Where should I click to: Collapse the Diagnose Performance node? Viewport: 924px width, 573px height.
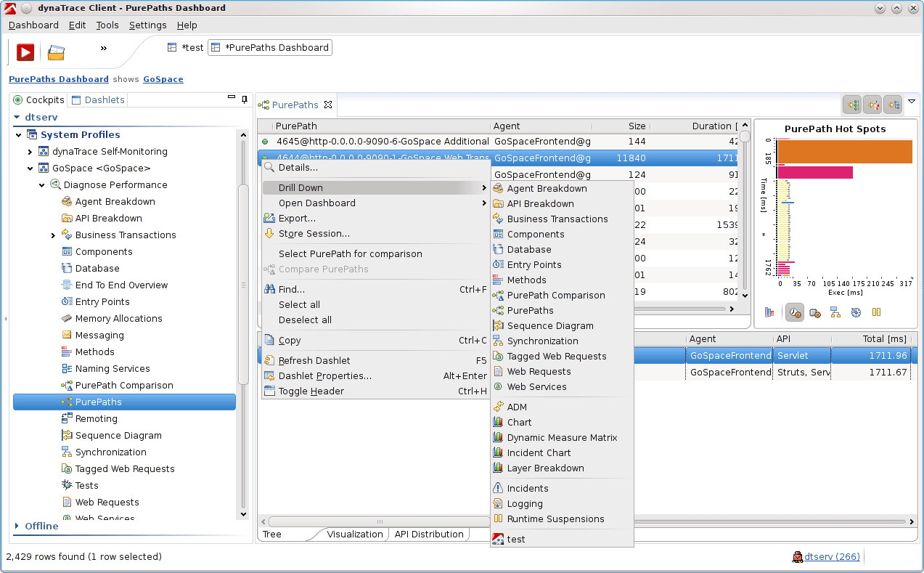click(x=41, y=184)
